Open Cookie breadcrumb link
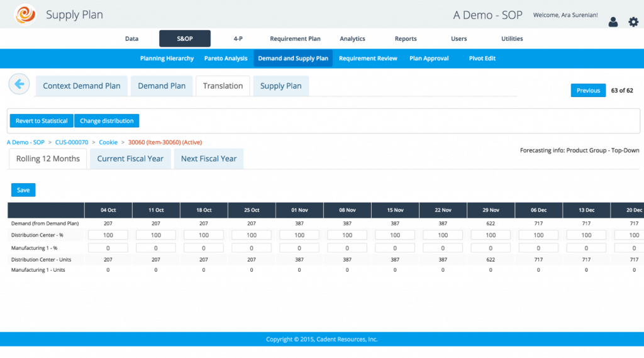Viewport: 644px width, 358px height. 108,142
